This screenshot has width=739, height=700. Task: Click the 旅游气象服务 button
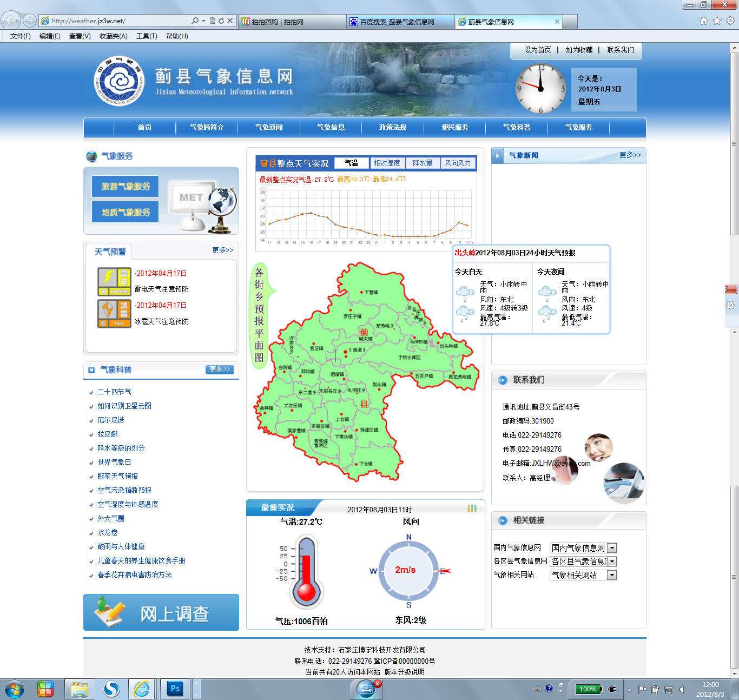(126, 186)
